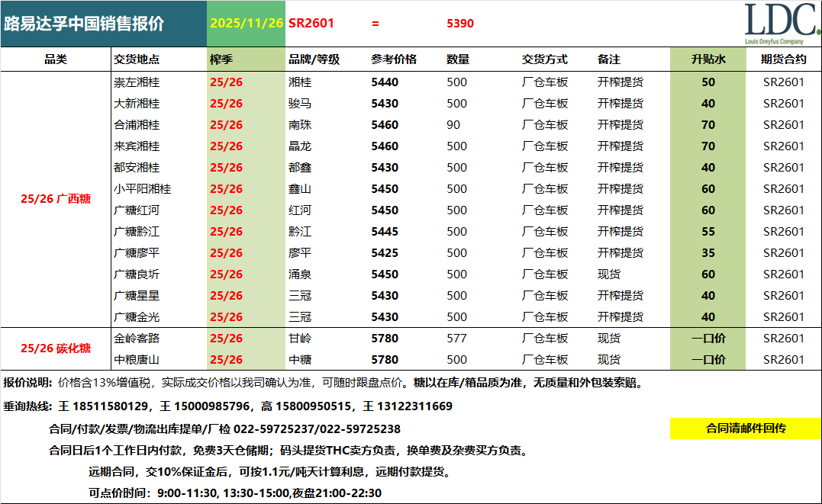Screen dimensions: 822x504
Task: Click quantity 577 in the 金岭客路 row
Action: 456,339
